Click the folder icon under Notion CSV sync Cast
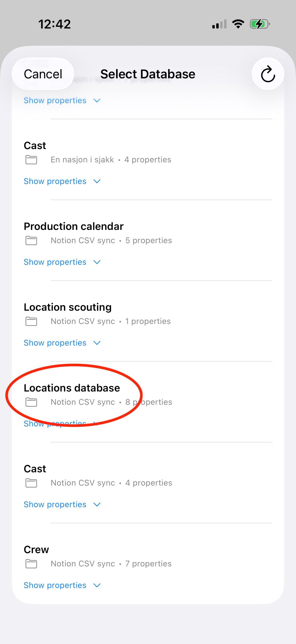 click(31, 483)
